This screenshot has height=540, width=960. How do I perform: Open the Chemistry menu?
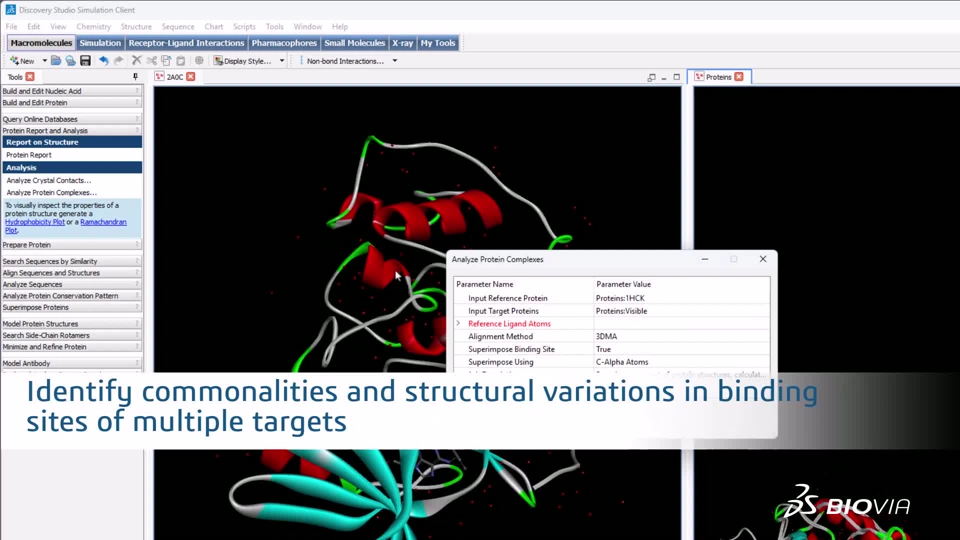click(x=94, y=26)
